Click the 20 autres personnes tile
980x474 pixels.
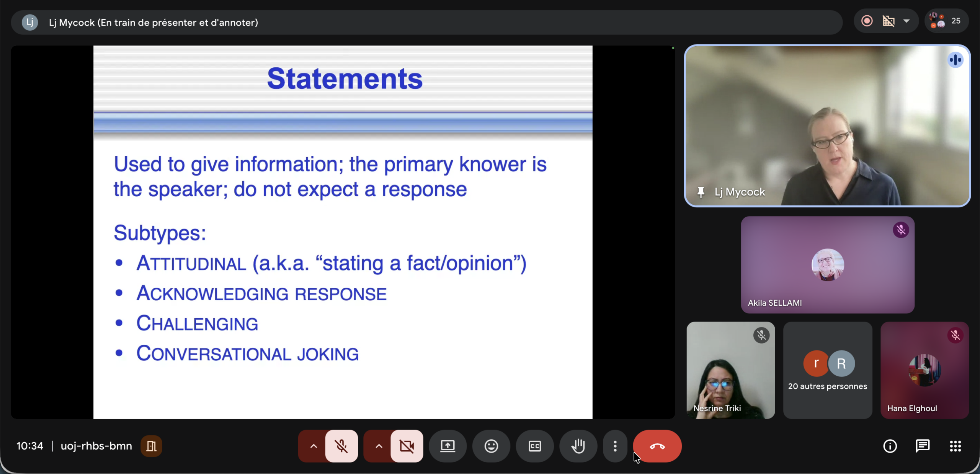[x=828, y=370]
